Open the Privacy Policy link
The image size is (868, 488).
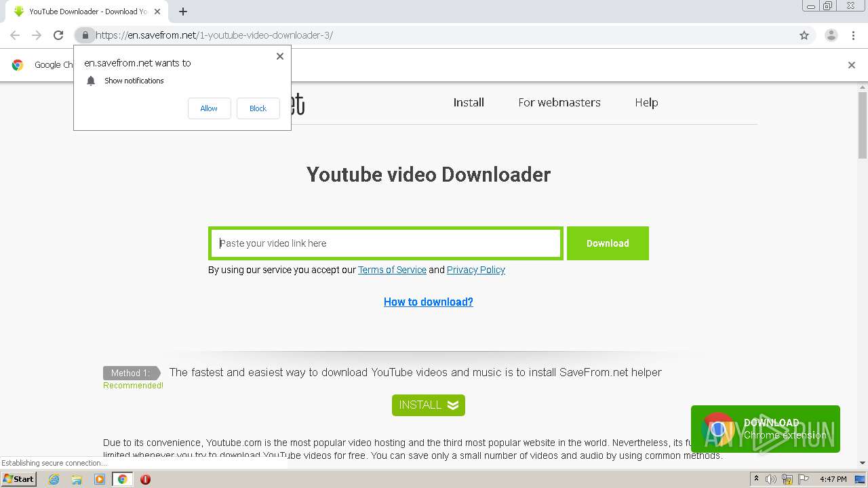point(476,270)
